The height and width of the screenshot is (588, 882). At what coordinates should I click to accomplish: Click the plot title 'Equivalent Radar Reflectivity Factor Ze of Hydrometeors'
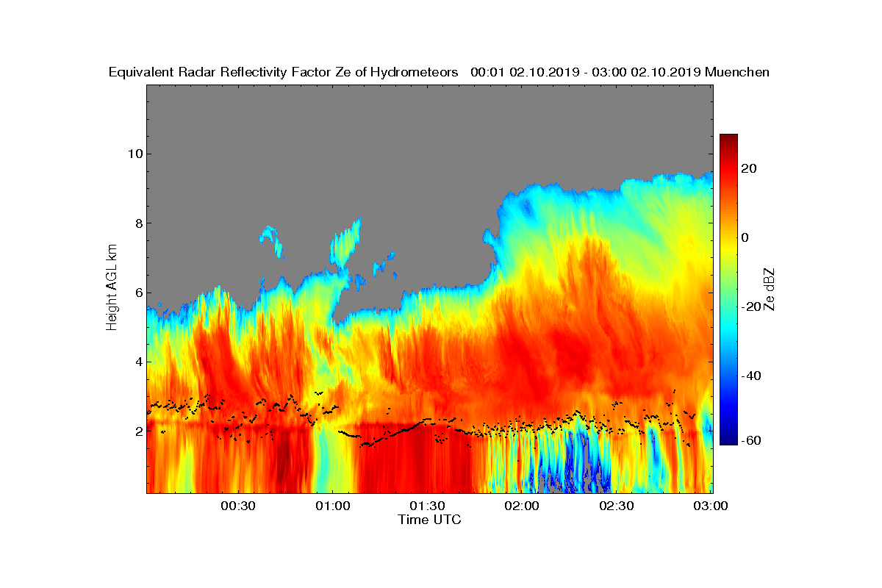284,72
